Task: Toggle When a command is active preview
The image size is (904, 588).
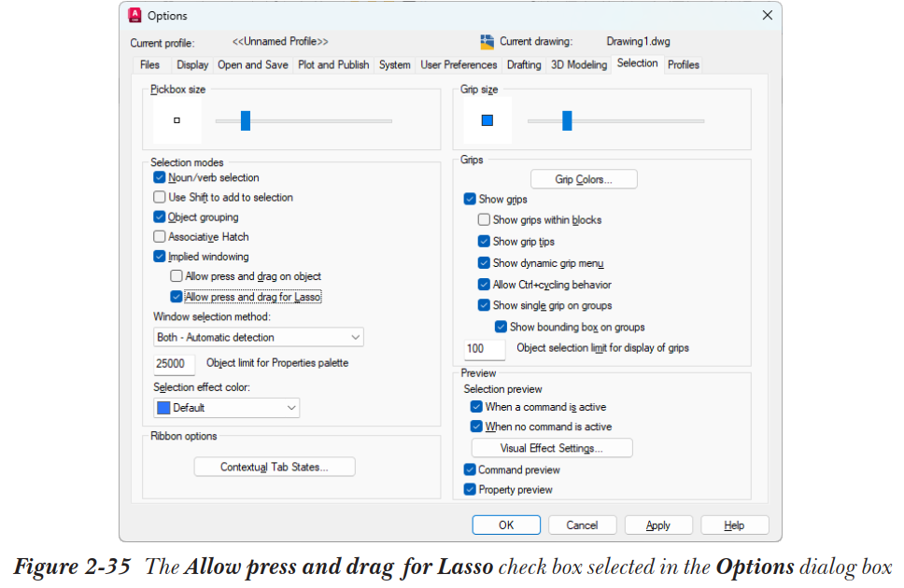Action: [476, 407]
